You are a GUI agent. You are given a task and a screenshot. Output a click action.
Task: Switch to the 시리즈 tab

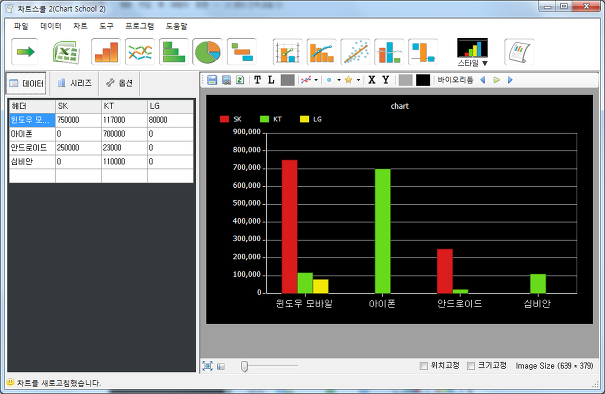click(x=74, y=83)
